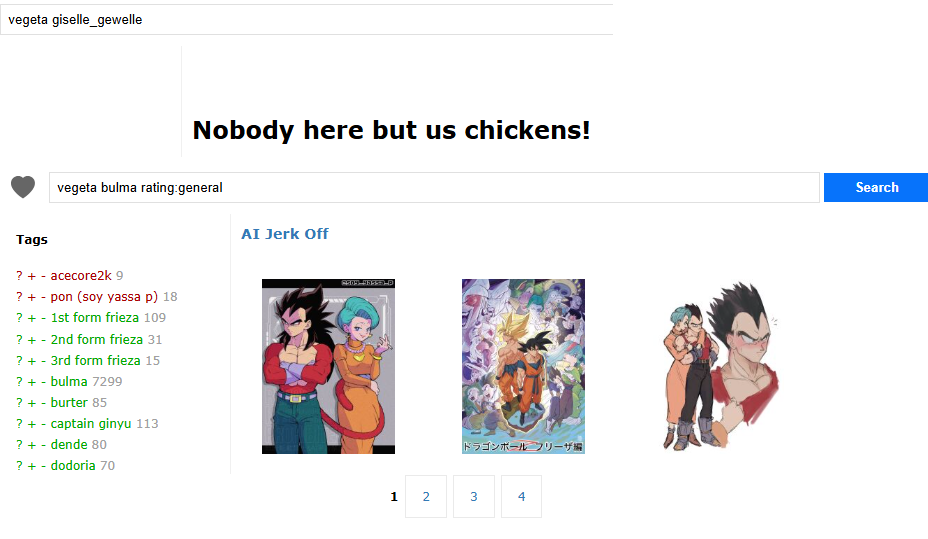Go to results page 4
This screenshot has height=539, width=928.
click(521, 496)
